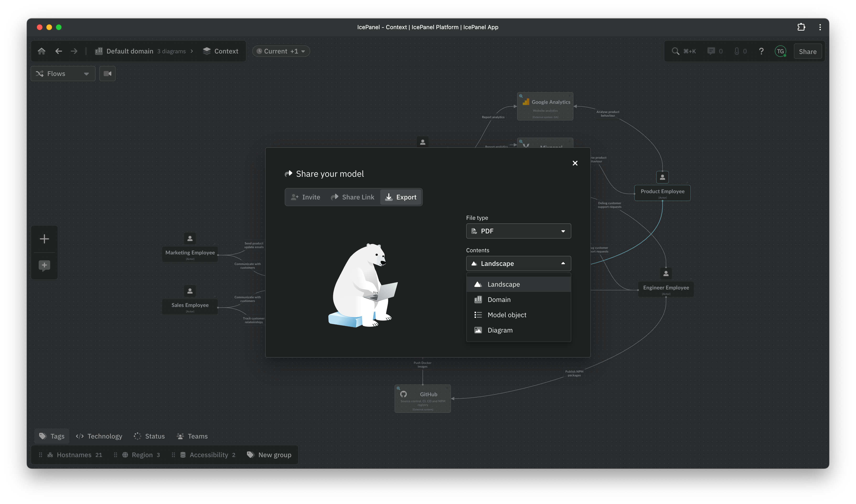Toggle the Accessibility tag group

click(208, 455)
